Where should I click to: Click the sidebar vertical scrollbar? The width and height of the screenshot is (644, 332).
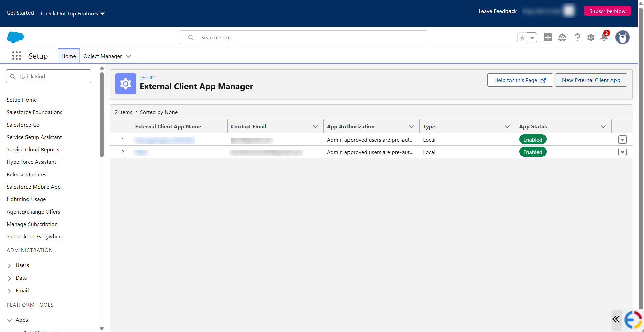(102, 115)
